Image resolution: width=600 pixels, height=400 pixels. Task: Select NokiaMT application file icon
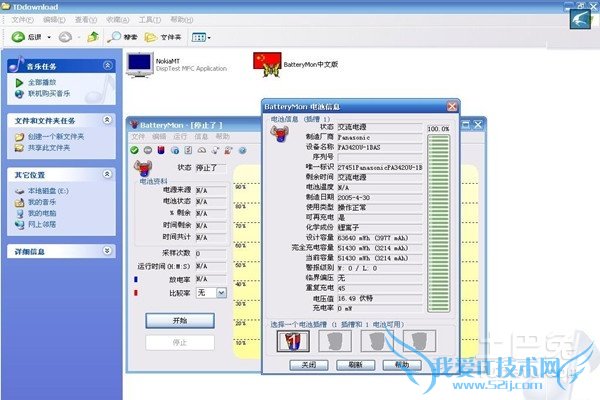(x=140, y=65)
